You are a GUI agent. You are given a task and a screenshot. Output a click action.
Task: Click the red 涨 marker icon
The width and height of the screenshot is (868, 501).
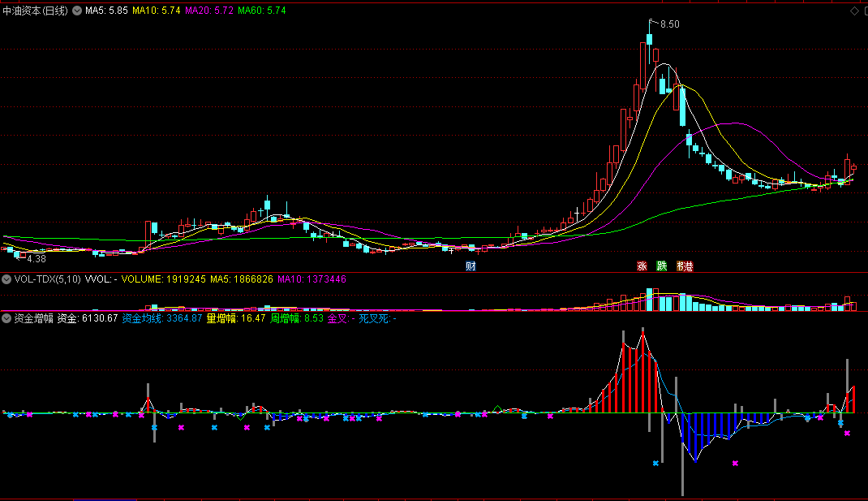[x=642, y=266]
